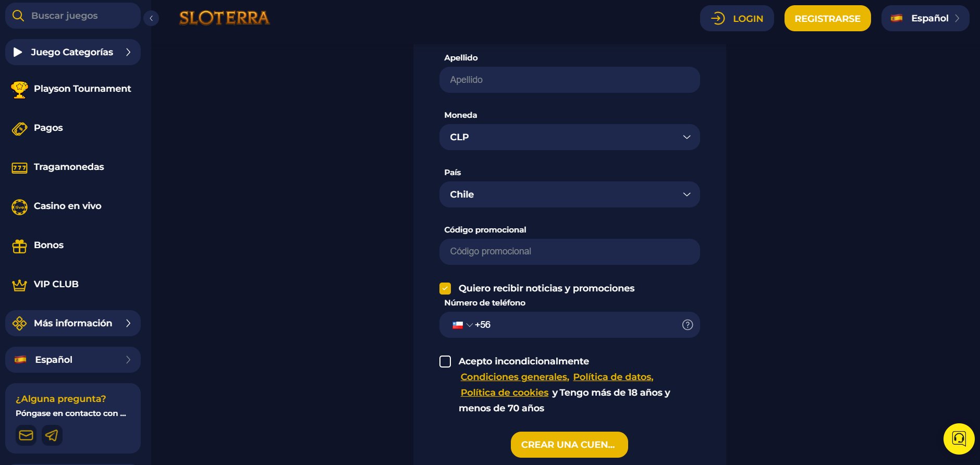Viewport: 980px width, 465px height.
Task: Go to Casino en vivo section
Action: (67, 206)
